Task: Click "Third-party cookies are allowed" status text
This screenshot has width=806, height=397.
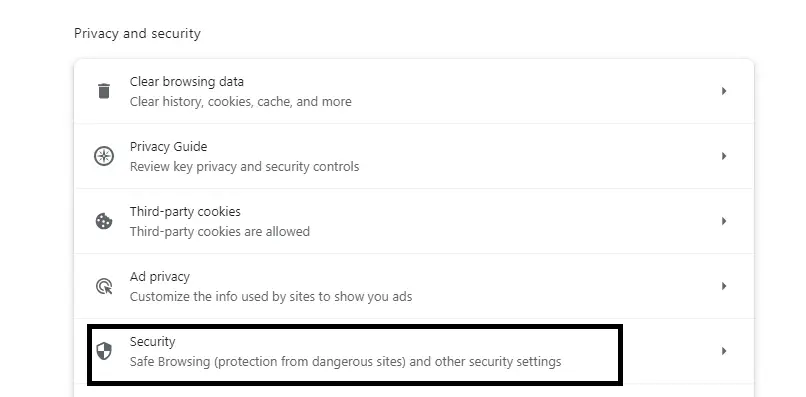Action: coord(219,231)
